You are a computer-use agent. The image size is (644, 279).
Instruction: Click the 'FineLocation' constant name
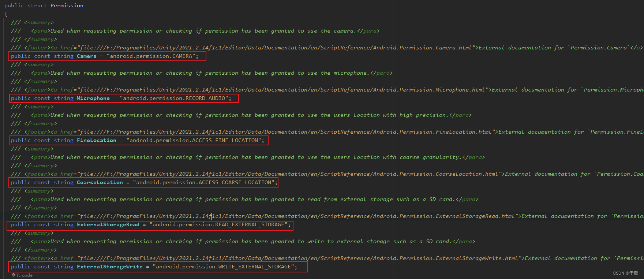97,140
